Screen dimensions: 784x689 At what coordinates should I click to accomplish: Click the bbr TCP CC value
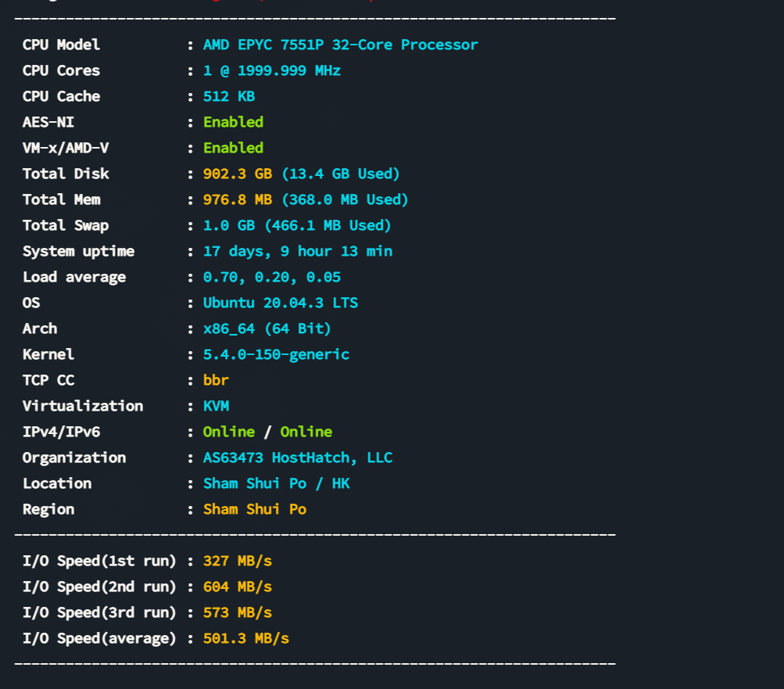point(216,380)
